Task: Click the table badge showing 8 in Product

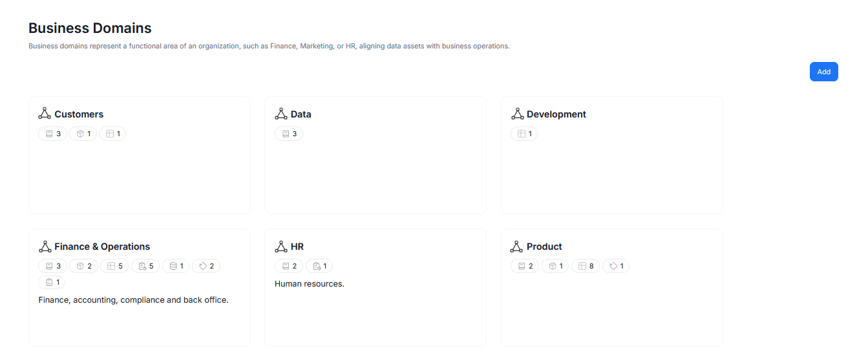Action: (586, 266)
